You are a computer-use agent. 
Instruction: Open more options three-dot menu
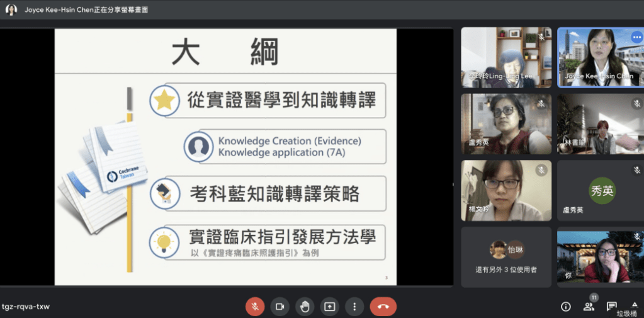pyautogui.click(x=354, y=307)
